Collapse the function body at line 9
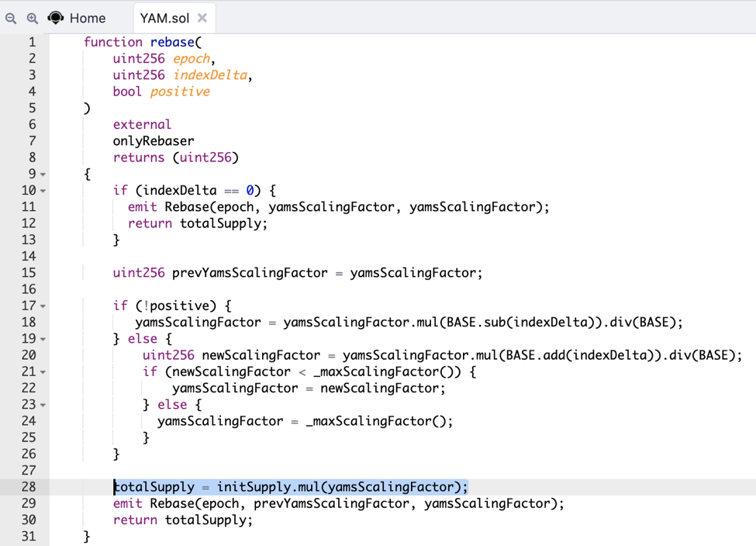Screen dimensions: 756x546 point(43,175)
